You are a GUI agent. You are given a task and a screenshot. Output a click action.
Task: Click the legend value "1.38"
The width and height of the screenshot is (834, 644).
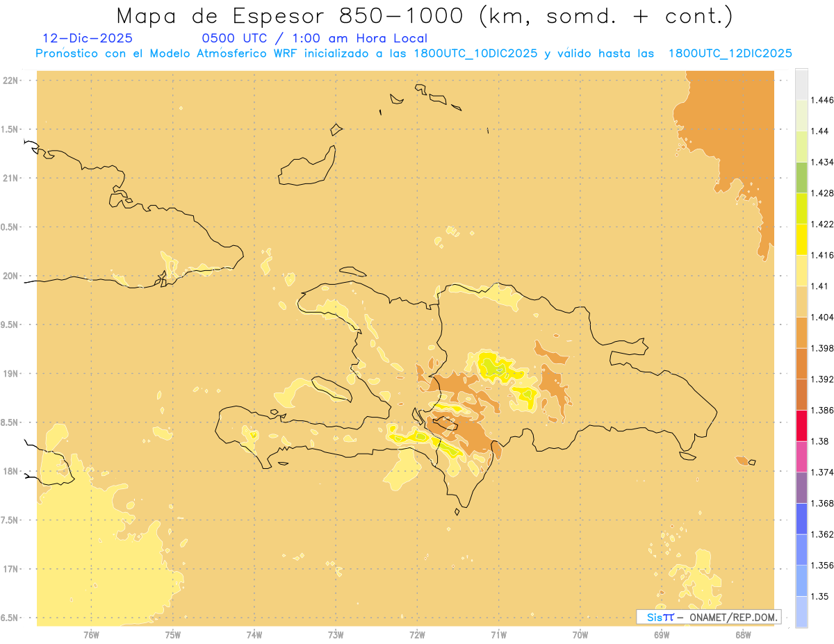click(820, 441)
